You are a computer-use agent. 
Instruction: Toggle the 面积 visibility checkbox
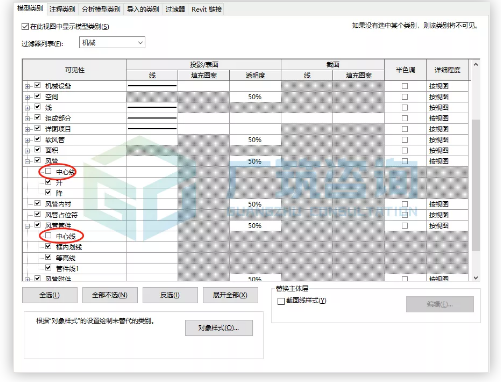click(x=38, y=150)
